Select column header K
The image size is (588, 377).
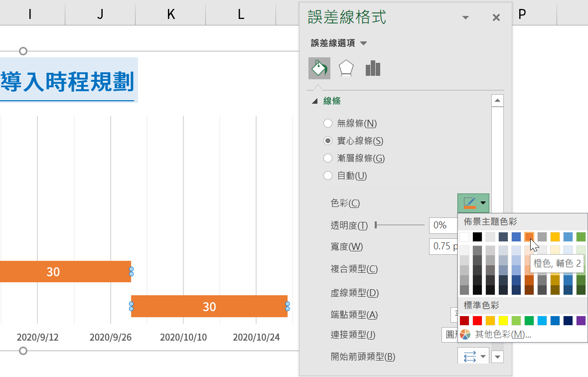(x=170, y=14)
